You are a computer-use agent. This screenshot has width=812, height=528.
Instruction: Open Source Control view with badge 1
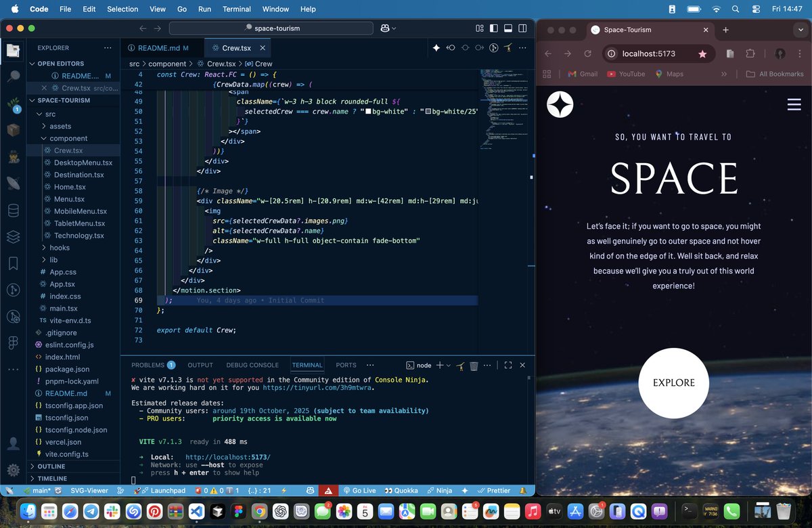click(x=14, y=103)
